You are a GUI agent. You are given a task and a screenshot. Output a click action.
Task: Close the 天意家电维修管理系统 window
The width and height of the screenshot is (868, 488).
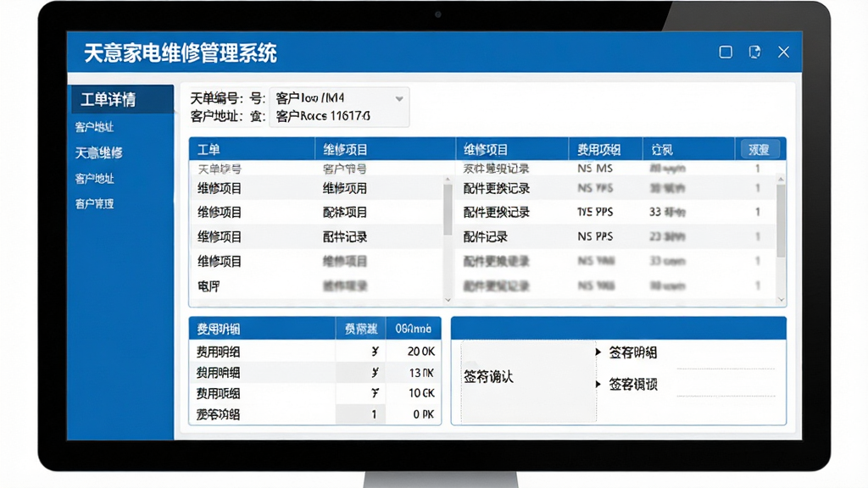(783, 52)
